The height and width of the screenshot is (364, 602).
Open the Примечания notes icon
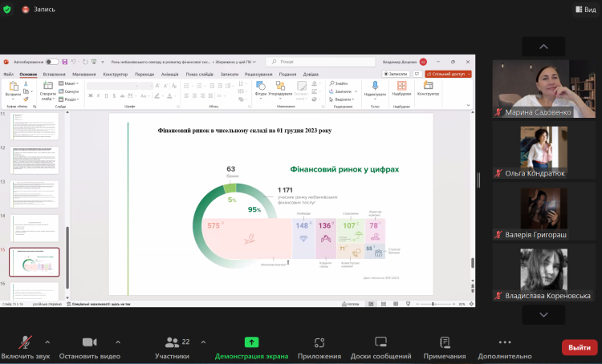(445, 342)
